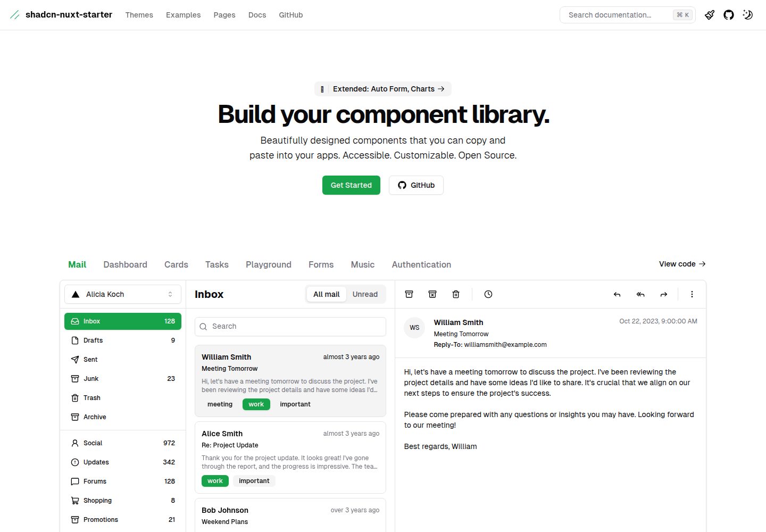Forward the email using arrow icon

click(x=664, y=294)
